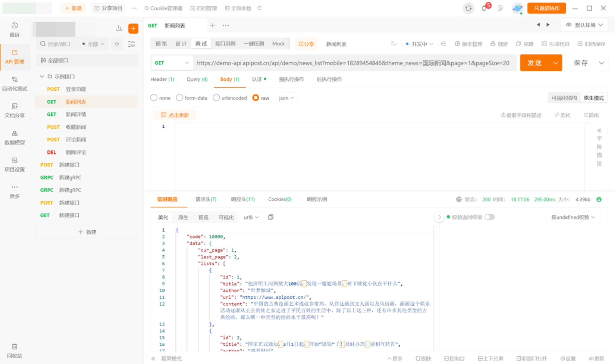Switch to Query (4) tab

coord(197,79)
